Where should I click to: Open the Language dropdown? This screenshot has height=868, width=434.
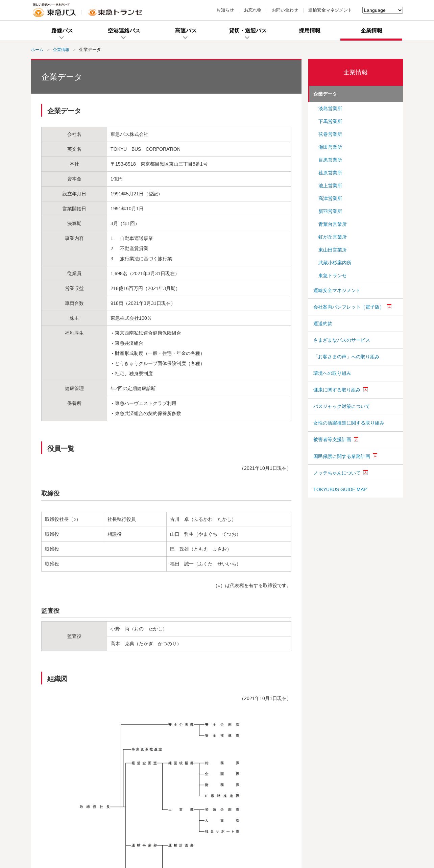[382, 10]
